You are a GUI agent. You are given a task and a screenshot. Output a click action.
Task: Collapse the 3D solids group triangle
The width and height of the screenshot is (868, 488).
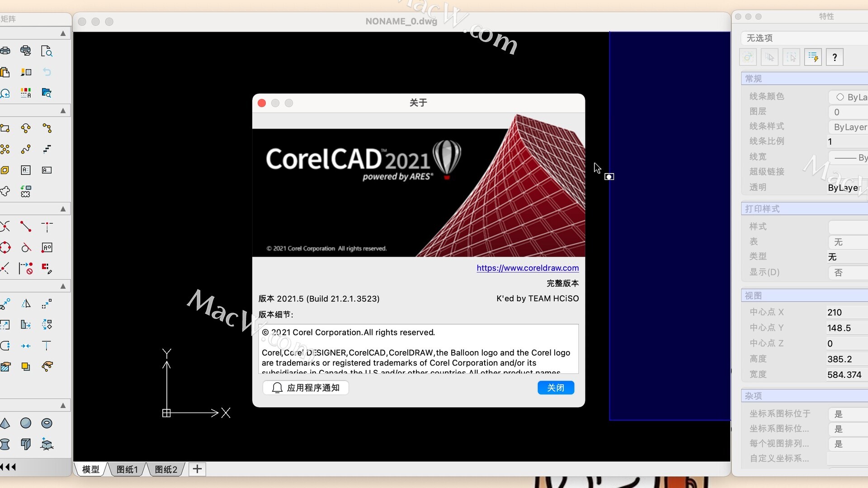coord(63,406)
